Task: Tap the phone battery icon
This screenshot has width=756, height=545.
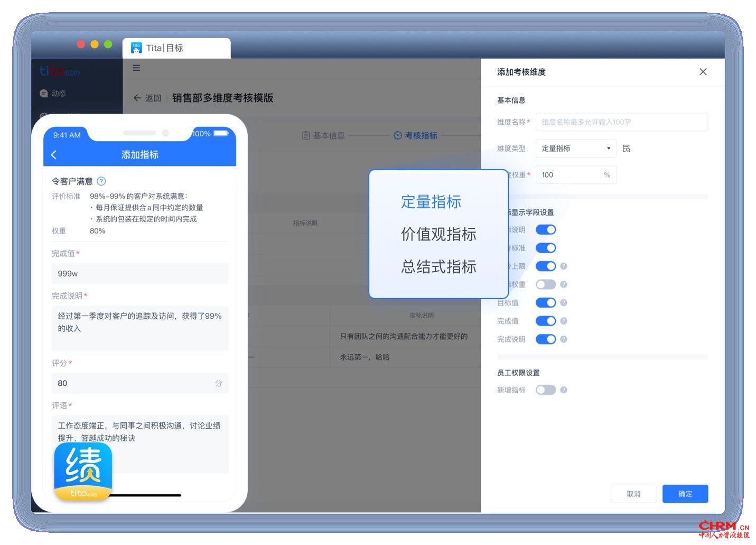Action: 221,133
